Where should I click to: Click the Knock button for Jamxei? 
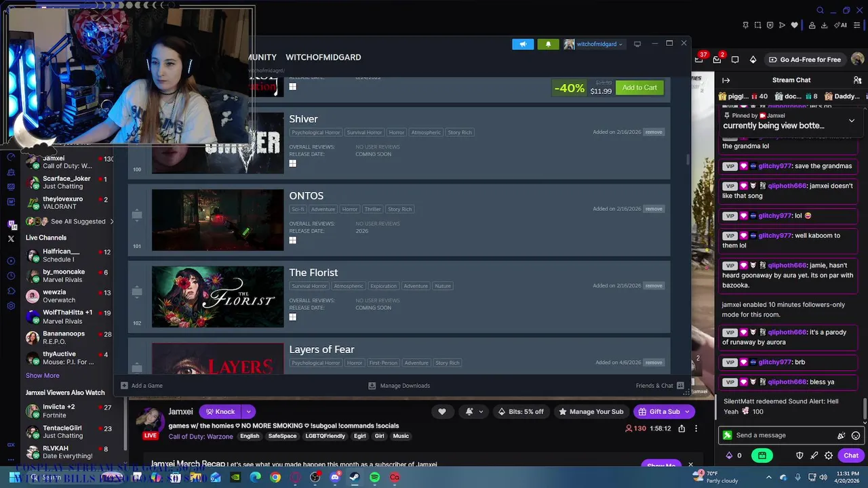pos(220,411)
